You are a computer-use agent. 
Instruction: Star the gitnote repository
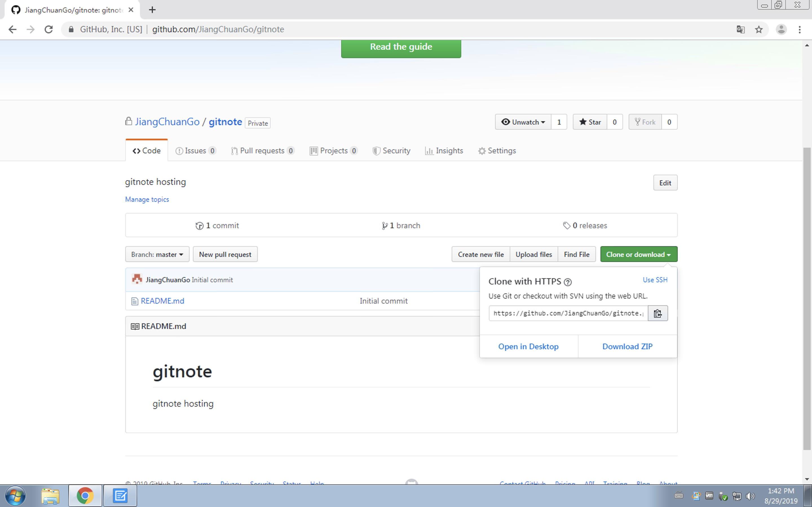pyautogui.click(x=590, y=122)
